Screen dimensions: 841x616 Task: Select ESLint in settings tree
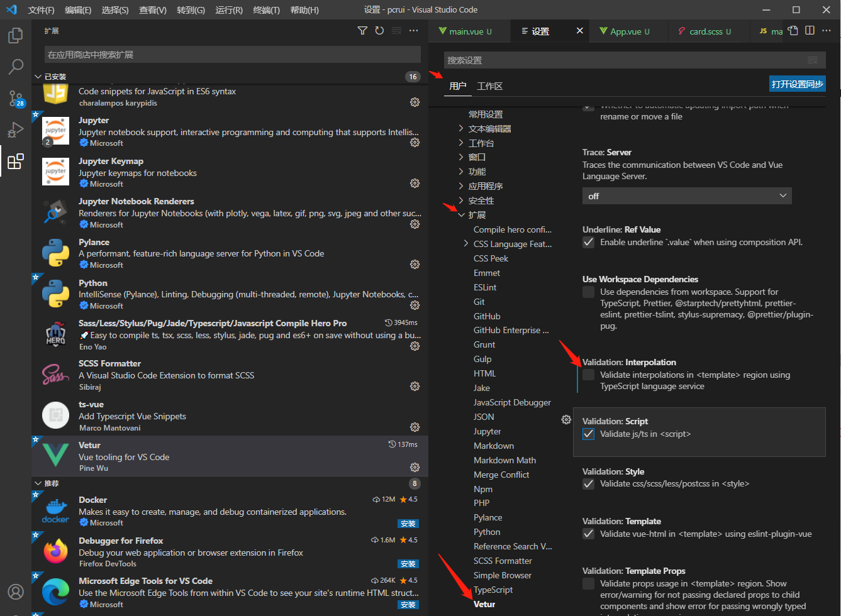[x=485, y=287]
